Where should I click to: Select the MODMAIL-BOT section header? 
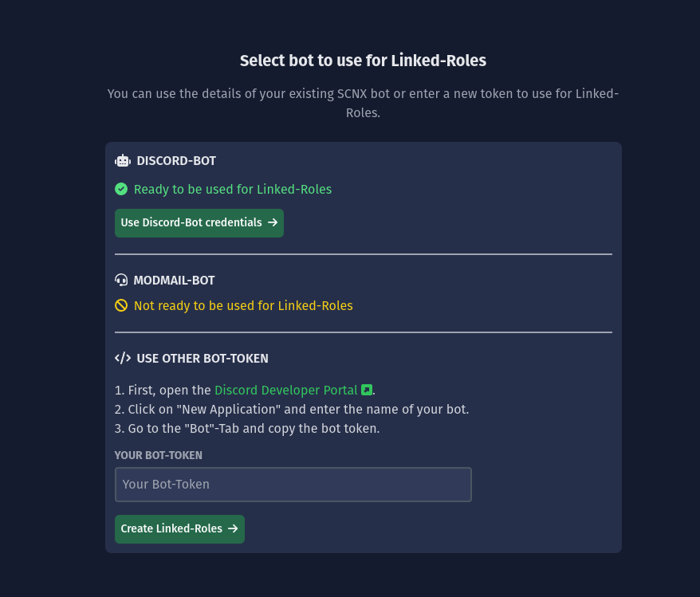[174, 280]
